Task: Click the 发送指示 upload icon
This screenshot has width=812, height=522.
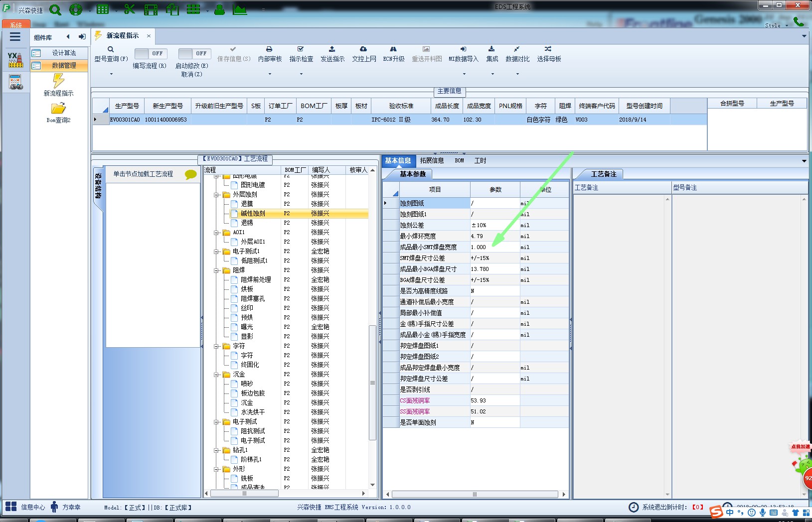Action: (x=332, y=49)
